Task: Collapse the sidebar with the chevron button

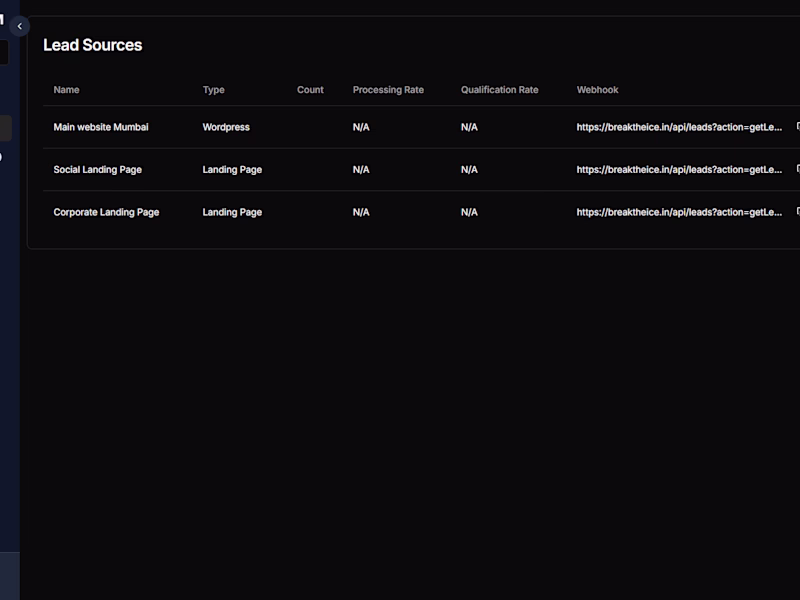Action: (x=19, y=26)
